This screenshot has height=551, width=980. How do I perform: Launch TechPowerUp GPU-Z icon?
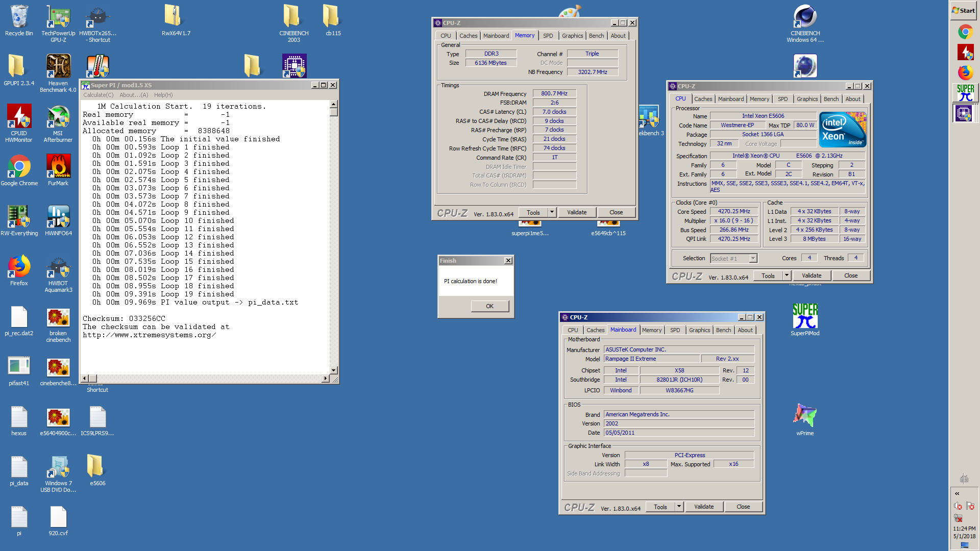click(58, 23)
